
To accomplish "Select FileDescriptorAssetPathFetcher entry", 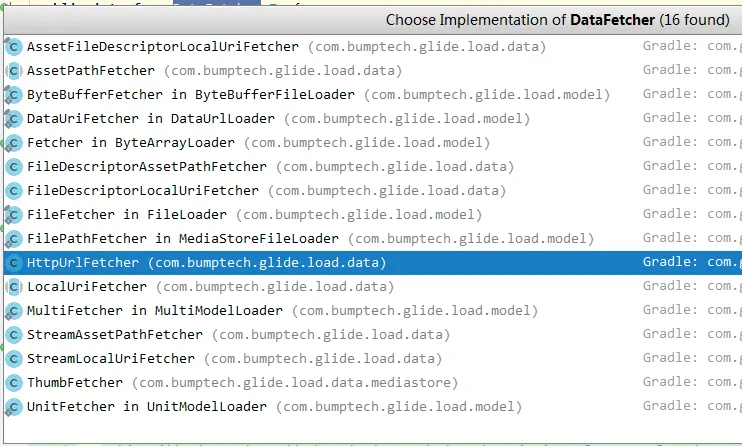I will tap(373, 167).
